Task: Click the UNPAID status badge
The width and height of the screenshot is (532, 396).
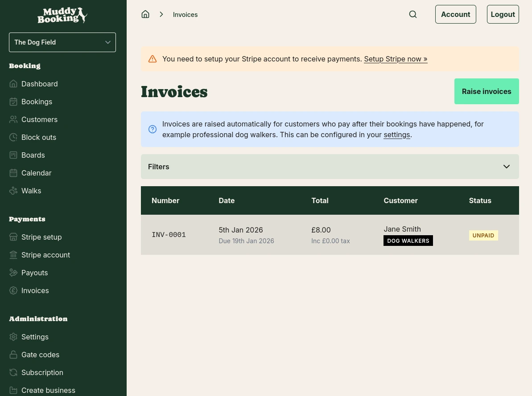Action: tap(483, 235)
